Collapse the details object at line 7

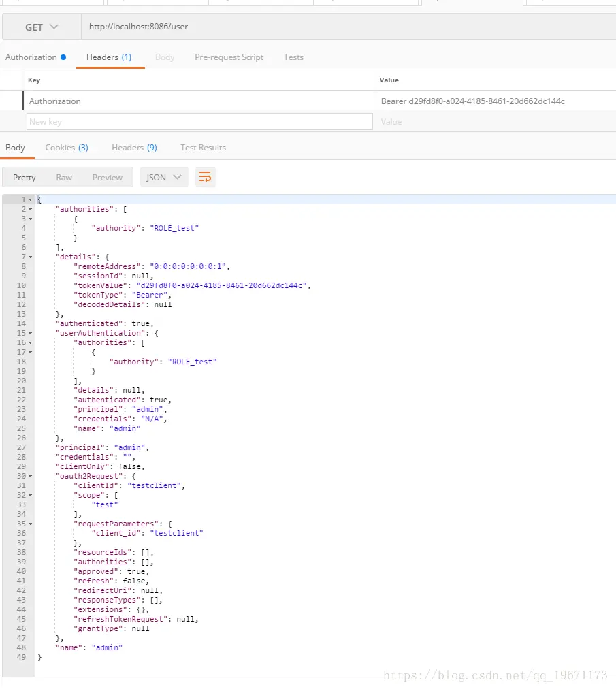(x=31, y=257)
